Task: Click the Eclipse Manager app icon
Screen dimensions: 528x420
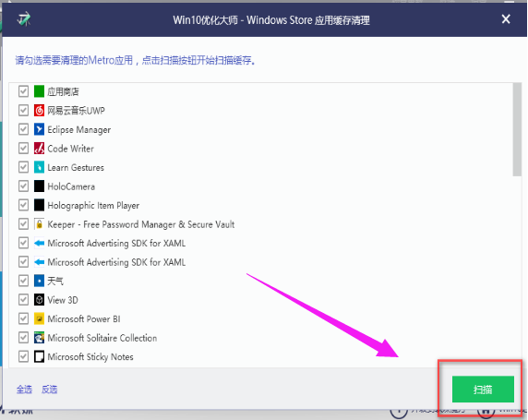Action: click(x=39, y=129)
